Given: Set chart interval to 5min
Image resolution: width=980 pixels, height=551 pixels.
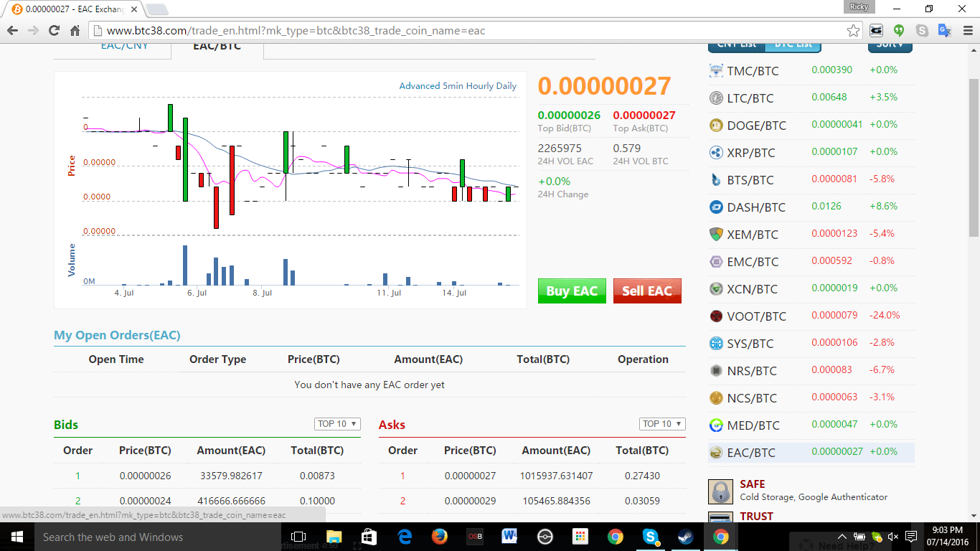Looking at the screenshot, I should (x=453, y=86).
